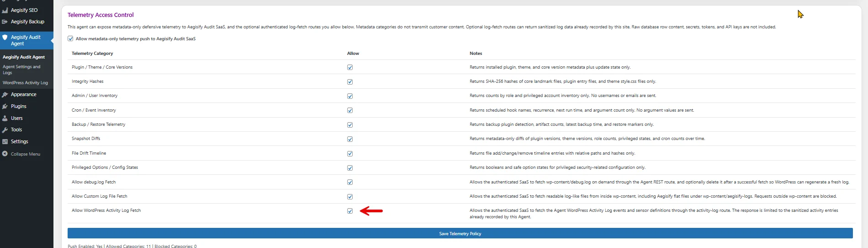Click the Settings sliders icon
The height and width of the screenshot is (248, 868).
coord(5,142)
